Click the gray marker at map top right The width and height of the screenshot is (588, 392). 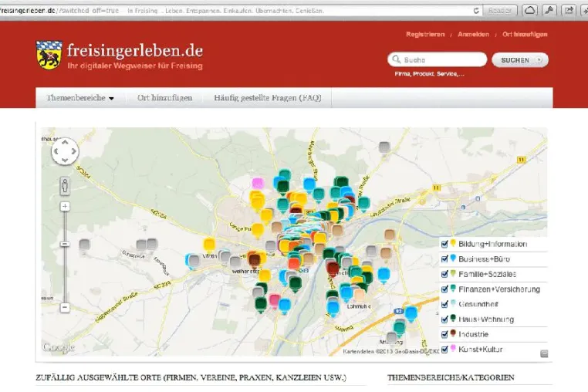384,147
